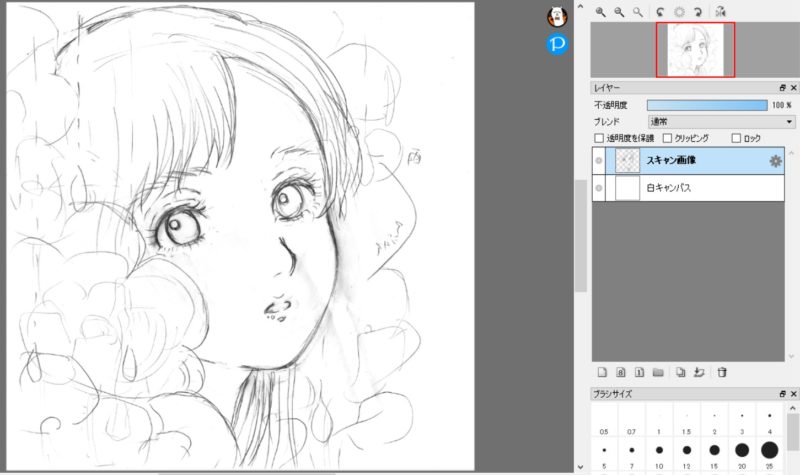
Task: Choose brush size 25
Action: [769, 456]
